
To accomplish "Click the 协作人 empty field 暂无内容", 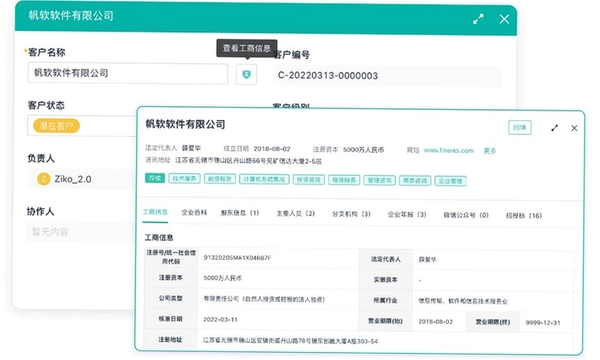I will [x=80, y=231].
